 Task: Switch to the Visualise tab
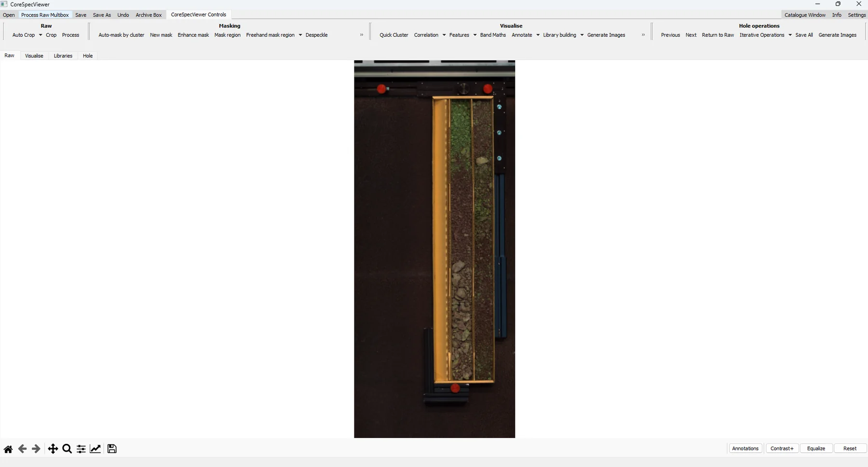click(34, 56)
